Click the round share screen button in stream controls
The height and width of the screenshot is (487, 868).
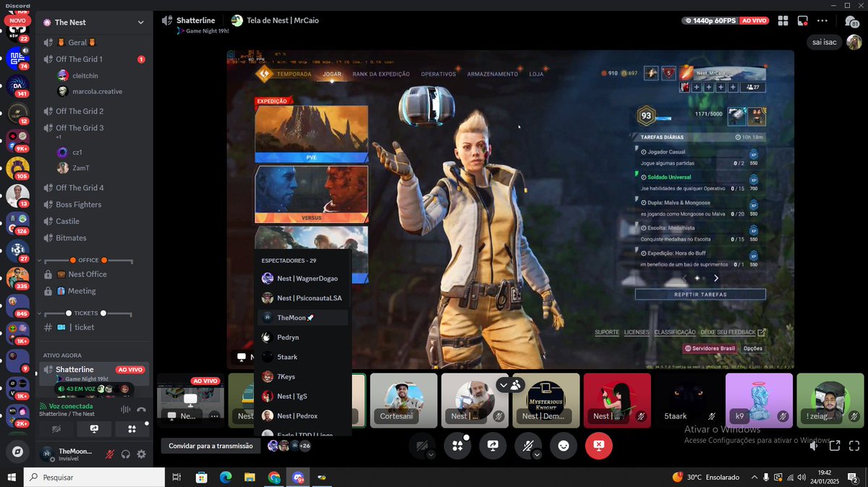pos(493,446)
